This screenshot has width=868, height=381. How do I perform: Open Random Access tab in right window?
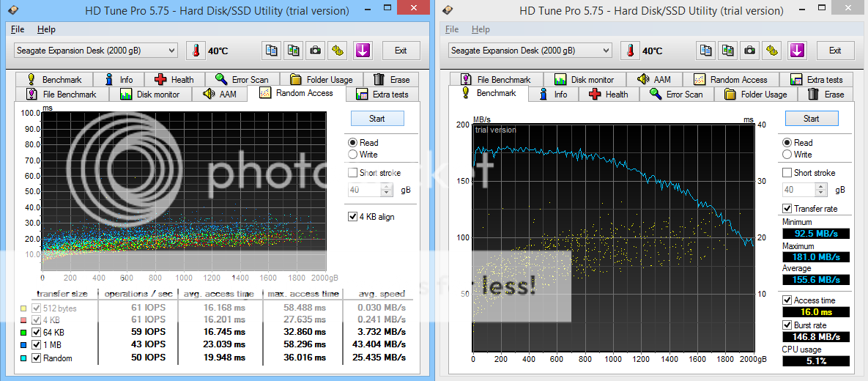(x=731, y=80)
